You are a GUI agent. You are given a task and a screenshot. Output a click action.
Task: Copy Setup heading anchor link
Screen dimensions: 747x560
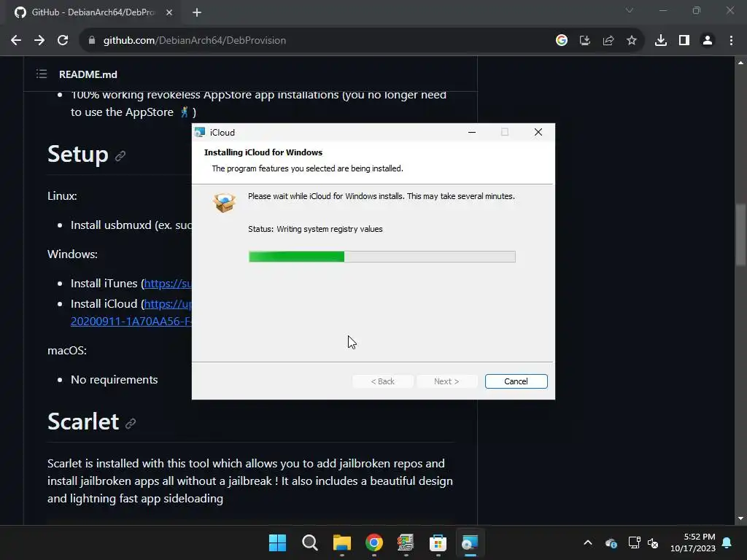tap(120, 156)
